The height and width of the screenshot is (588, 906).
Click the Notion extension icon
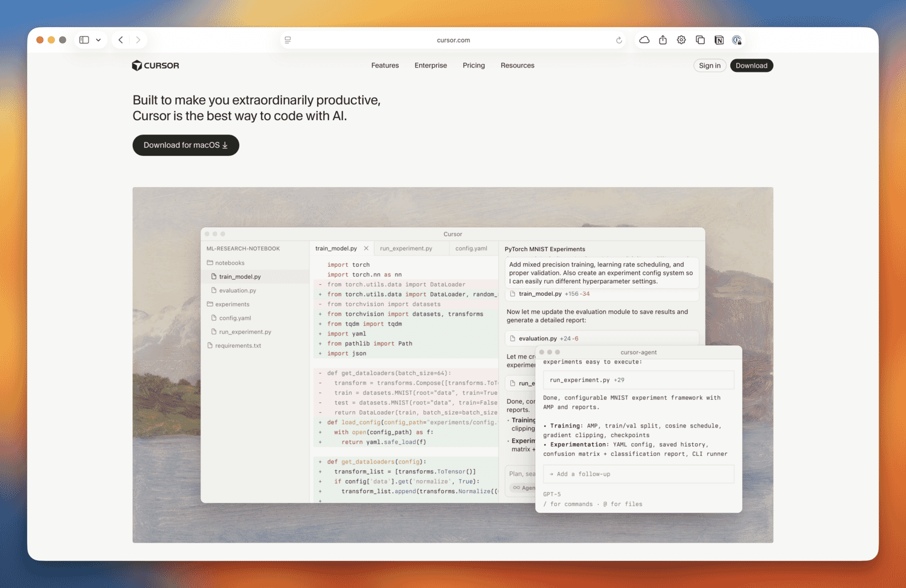(x=719, y=40)
